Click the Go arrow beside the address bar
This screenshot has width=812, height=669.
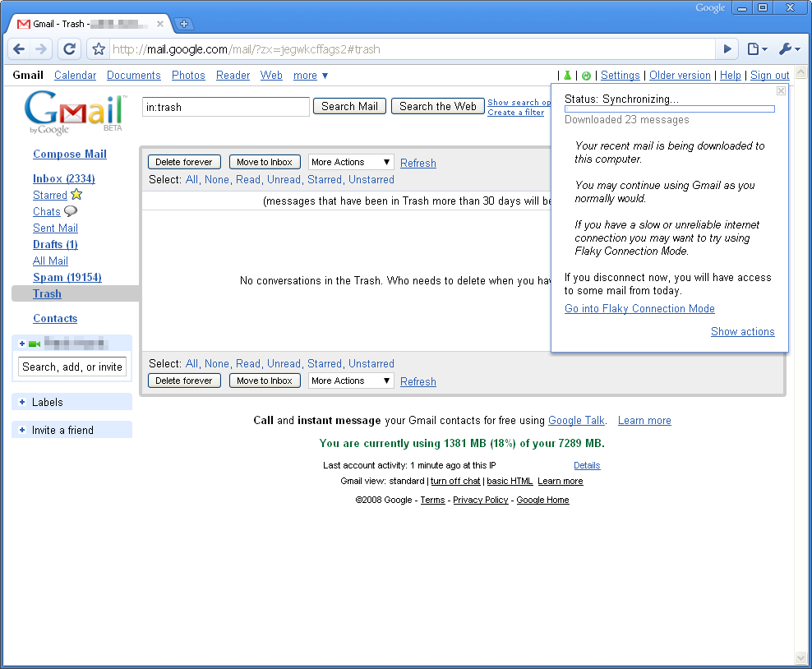pyautogui.click(x=727, y=49)
